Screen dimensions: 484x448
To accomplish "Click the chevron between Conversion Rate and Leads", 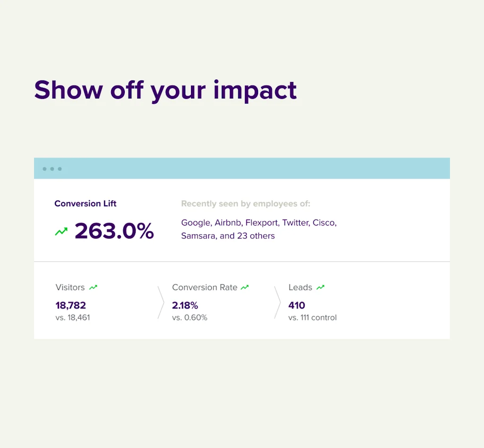I will [x=277, y=302].
